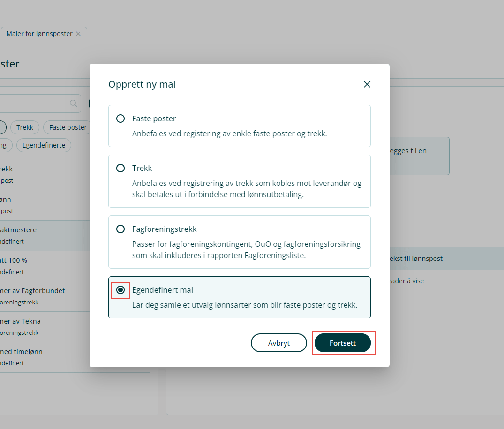Filter list by Faste poster chip
This screenshot has width=504, height=429.
[67, 127]
